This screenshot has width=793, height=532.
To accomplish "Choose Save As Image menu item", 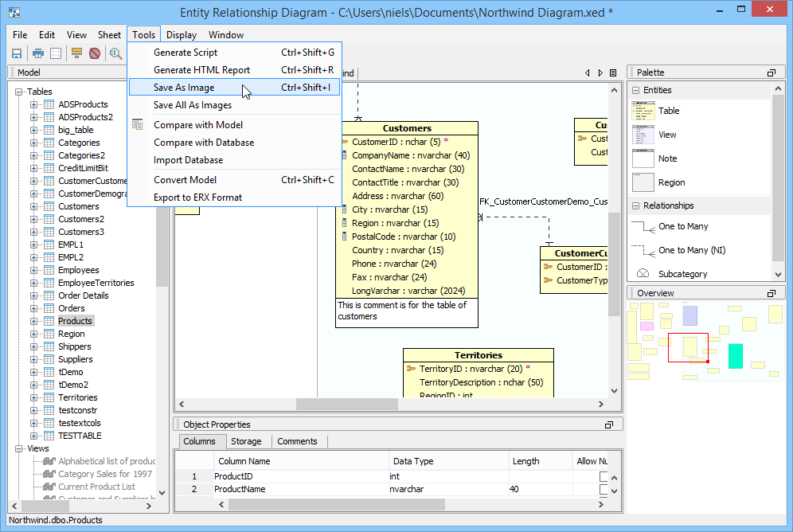I will (235, 88).
